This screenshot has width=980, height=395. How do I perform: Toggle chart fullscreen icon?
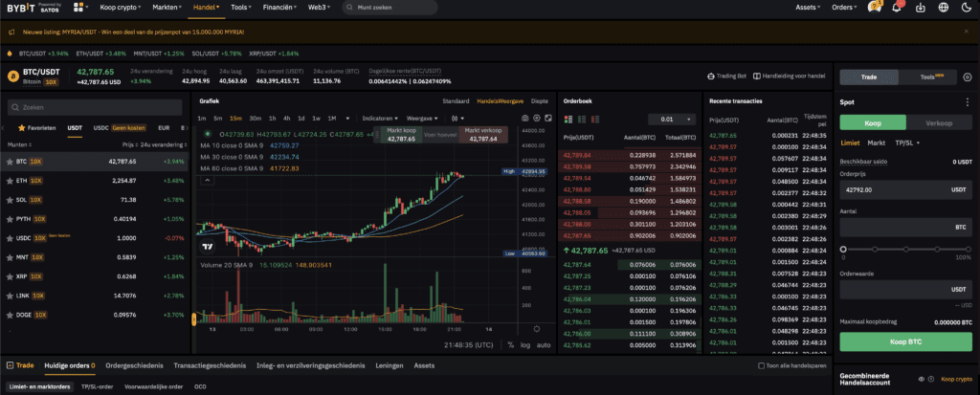[548, 119]
